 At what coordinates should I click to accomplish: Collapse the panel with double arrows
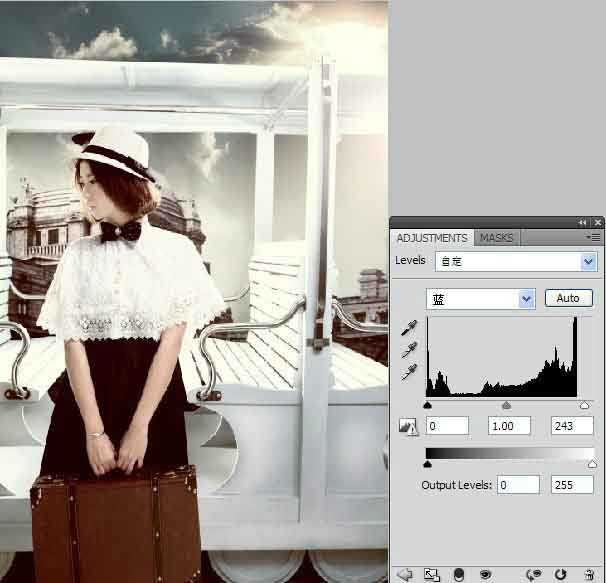[x=583, y=222]
